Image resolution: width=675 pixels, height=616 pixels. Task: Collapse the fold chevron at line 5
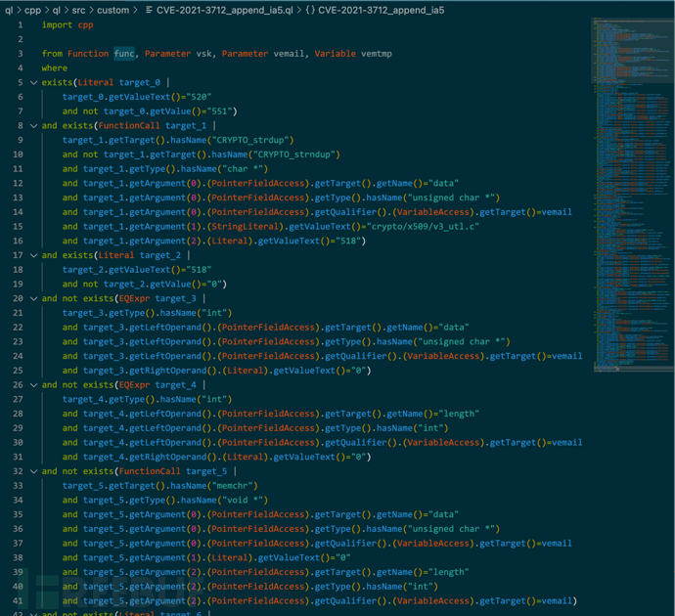(x=33, y=82)
